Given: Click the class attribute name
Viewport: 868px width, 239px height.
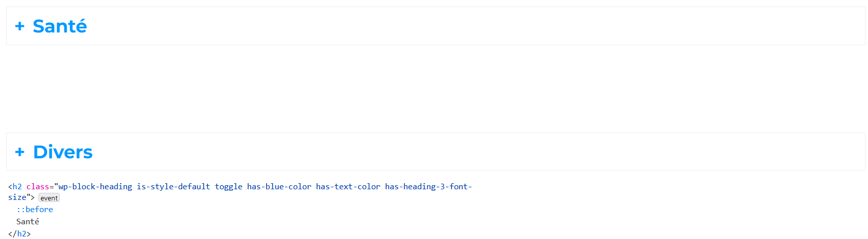Looking at the screenshot, I should [37, 187].
